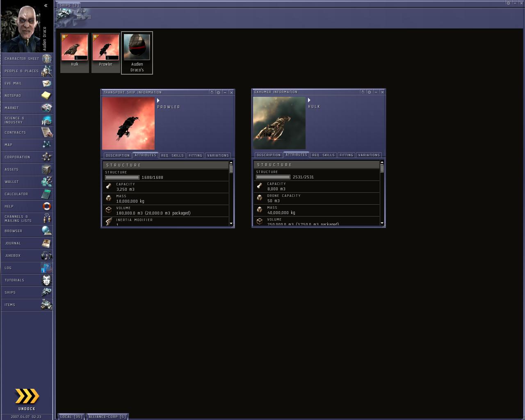Click the scroll up arrow in the Hulk attributes
This screenshot has height=420, width=525.
click(382, 162)
